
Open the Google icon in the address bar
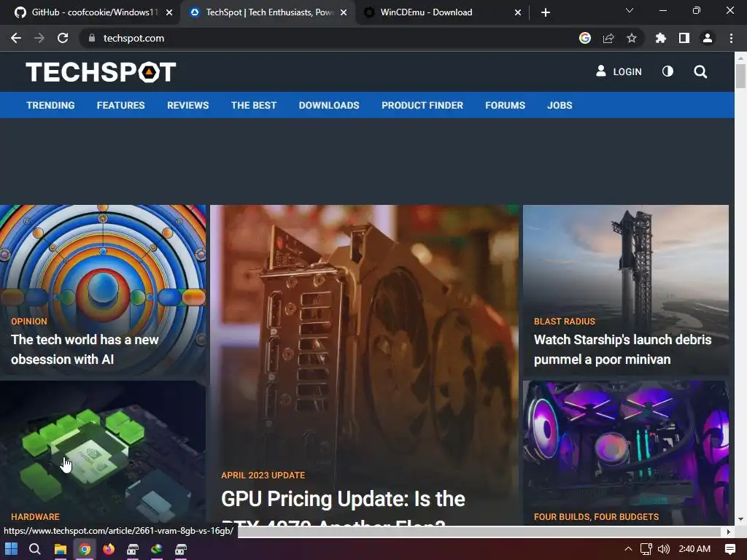click(x=585, y=38)
